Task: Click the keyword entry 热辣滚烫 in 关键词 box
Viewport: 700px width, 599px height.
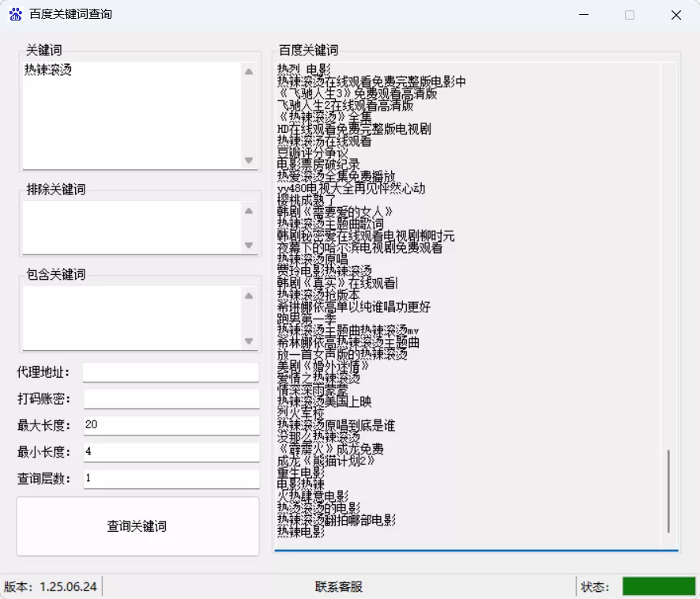Action: coord(48,70)
